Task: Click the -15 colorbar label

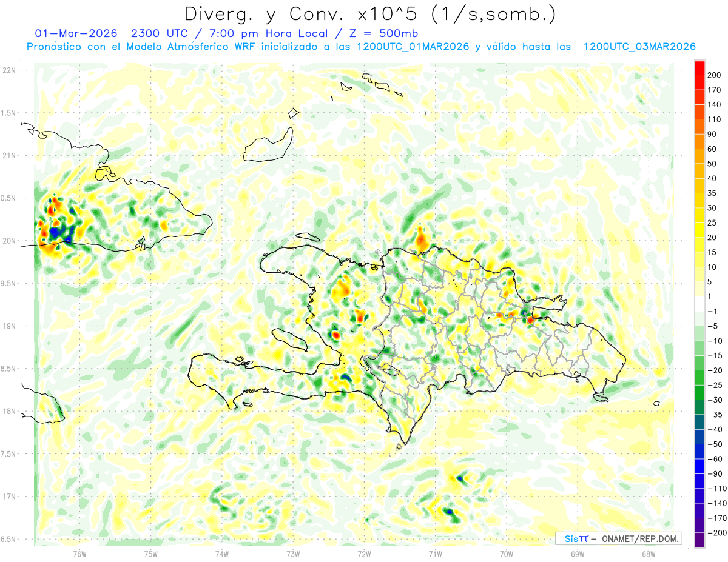Action: (x=715, y=356)
